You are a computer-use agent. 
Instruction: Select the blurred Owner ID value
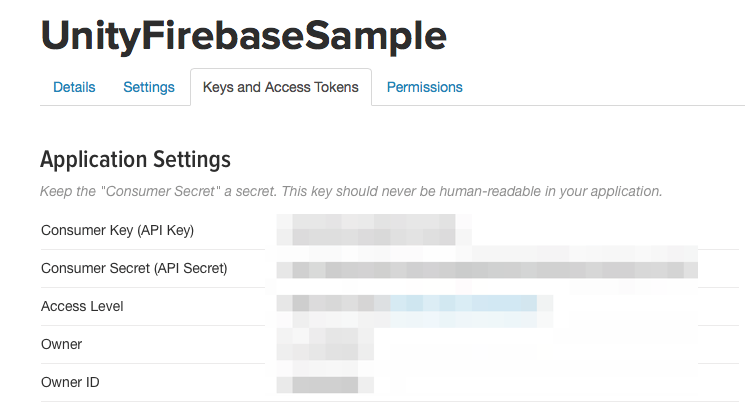click(324, 382)
